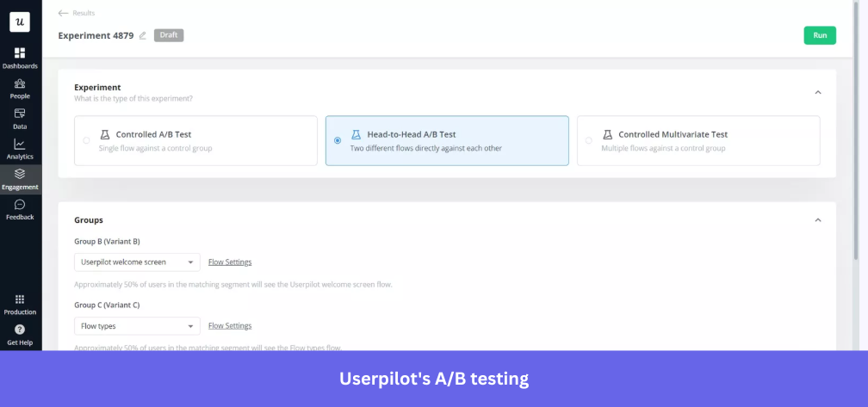Screen dimensions: 868x407
Task: Open Get Help from sidebar
Action: 20,335
